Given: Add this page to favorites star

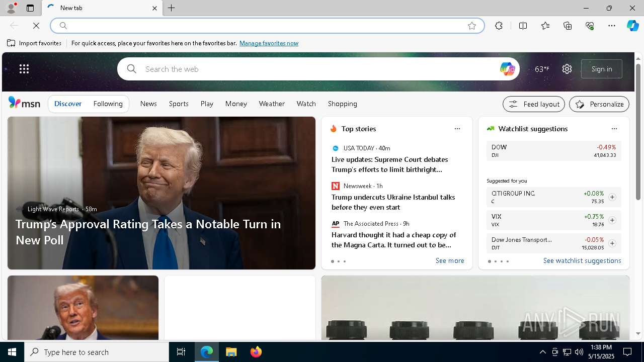Looking at the screenshot, I should tap(472, 26).
